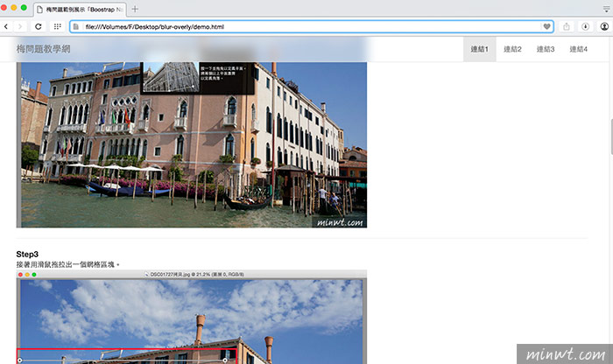Click the share icon in toolbar
613x364 pixels.
[x=566, y=26]
